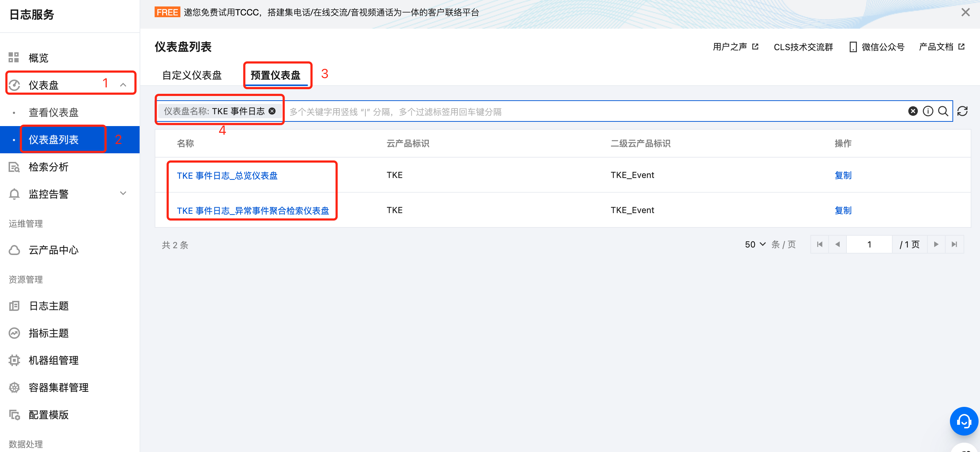This screenshot has height=452, width=980.
Task: Open the 概览 overview icon
Action: (x=14, y=58)
